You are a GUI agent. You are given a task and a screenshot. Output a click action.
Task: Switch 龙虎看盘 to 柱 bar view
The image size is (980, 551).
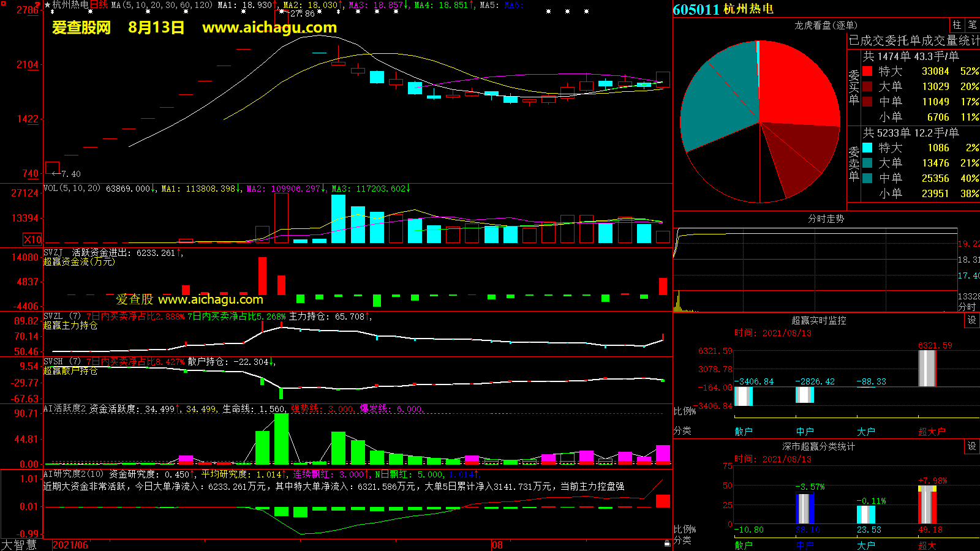click(957, 24)
